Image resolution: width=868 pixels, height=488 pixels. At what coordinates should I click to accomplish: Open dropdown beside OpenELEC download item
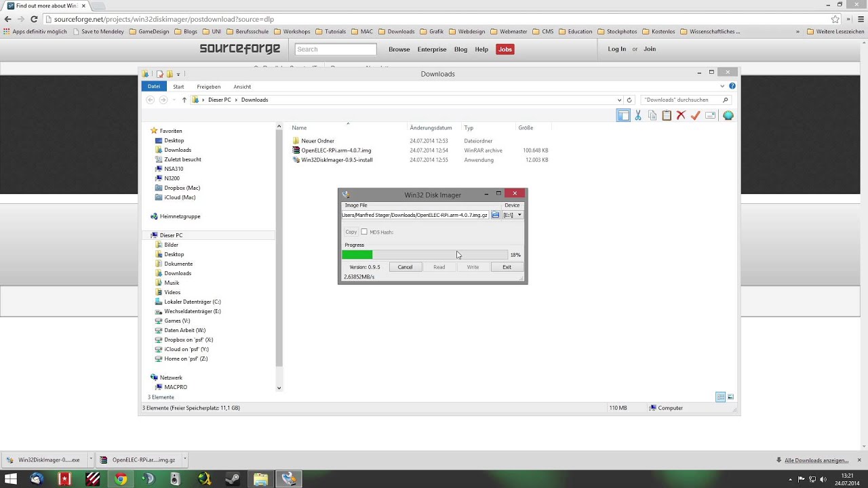click(x=184, y=459)
